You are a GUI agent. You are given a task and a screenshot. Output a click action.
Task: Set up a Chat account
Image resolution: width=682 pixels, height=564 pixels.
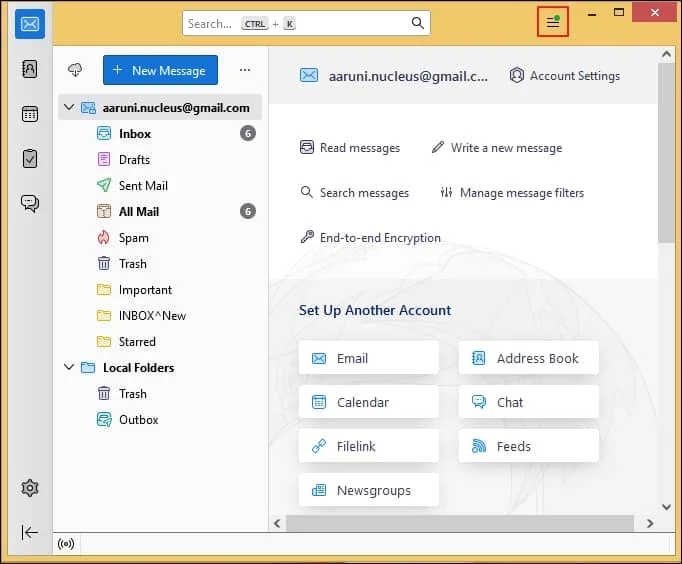click(528, 402)
